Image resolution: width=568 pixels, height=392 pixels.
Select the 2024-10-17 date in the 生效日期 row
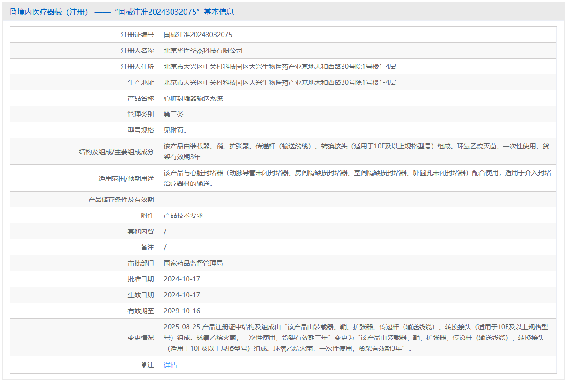coord(182,295)
